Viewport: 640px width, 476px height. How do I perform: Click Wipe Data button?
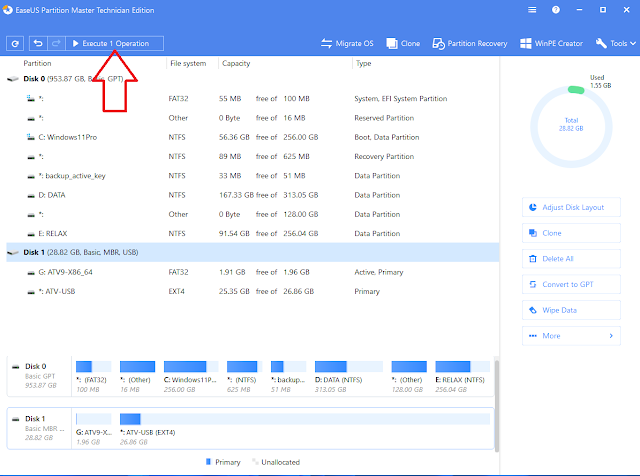coord(571,310)
